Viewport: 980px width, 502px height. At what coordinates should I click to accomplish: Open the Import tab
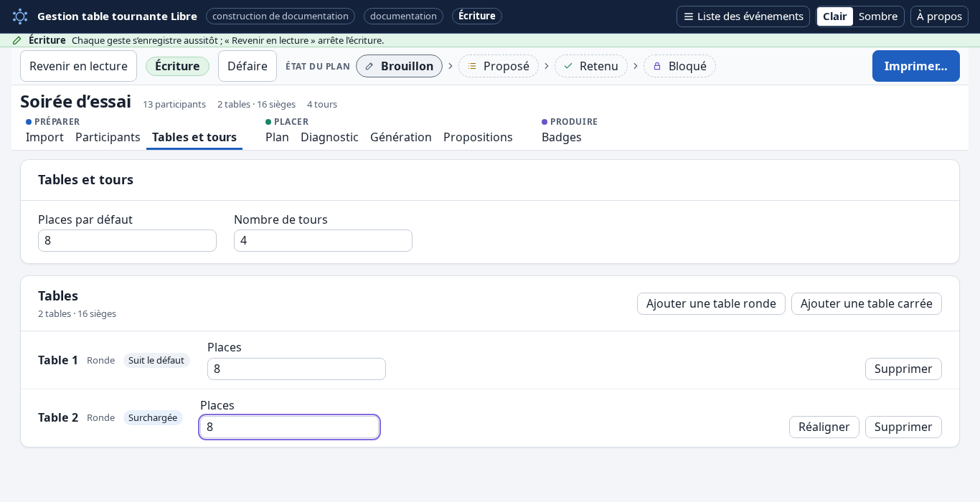pos(44,137)
